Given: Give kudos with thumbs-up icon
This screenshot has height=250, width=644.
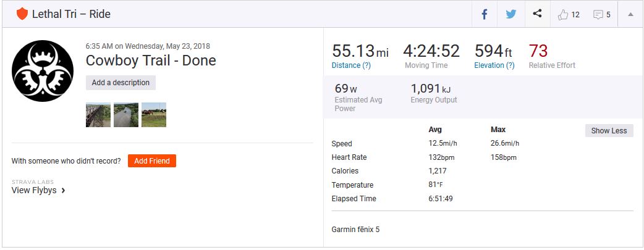Looking at the screenshot, I should (x=563, y=15).
